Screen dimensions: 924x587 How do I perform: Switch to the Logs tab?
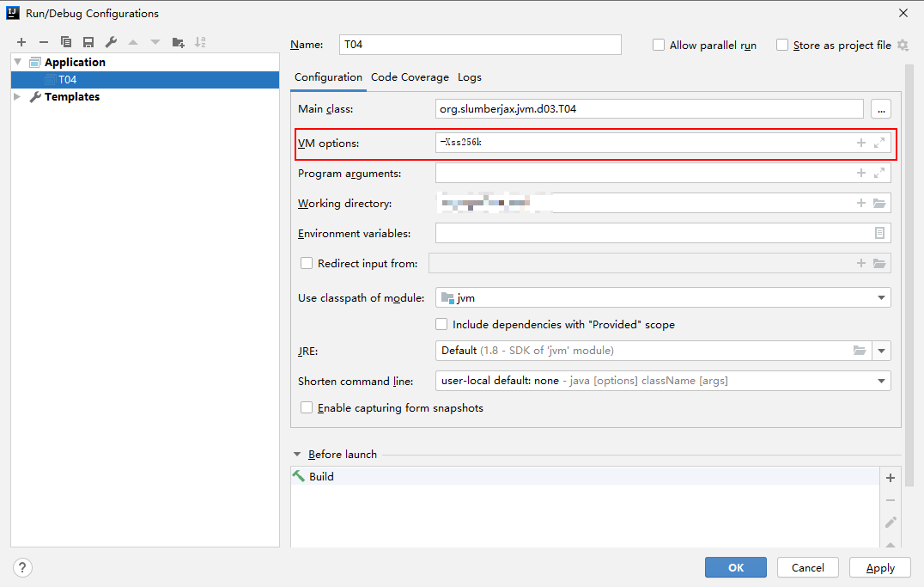coord(470,77)
